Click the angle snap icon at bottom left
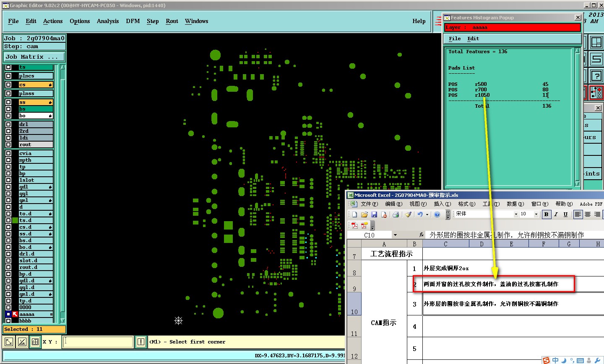604x364 pixels. coord(22,342)
